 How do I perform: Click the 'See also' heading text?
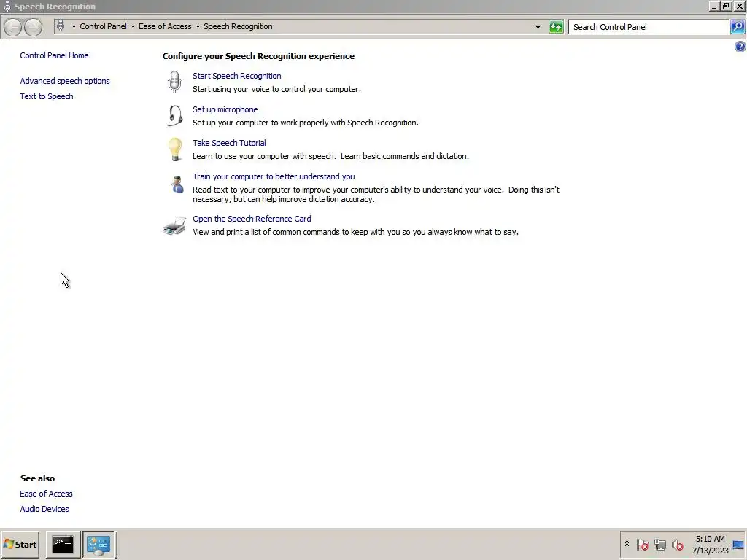point(37,478)
